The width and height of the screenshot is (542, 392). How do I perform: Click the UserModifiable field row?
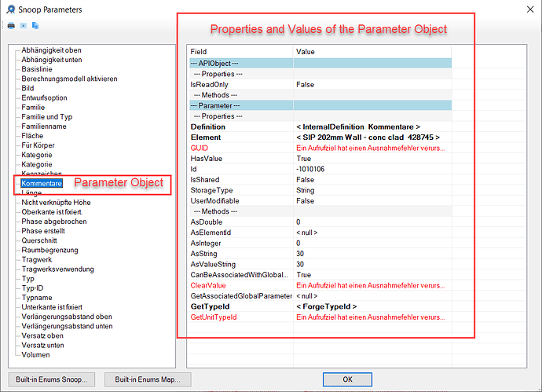click(x=320, y=201)
